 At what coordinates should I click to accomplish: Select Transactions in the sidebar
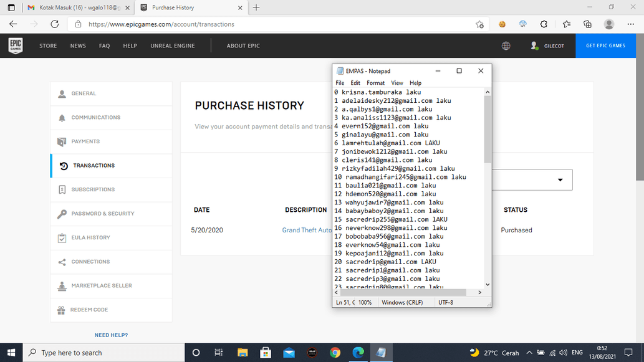pyautogui.click(x=112, y=166)
